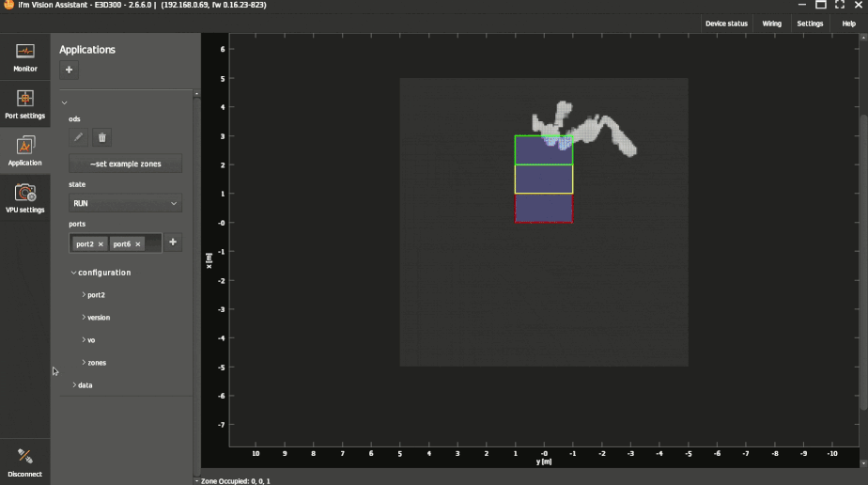Add a new application with plus button
This screenshot has width=868, height=485.
[69, 70]
